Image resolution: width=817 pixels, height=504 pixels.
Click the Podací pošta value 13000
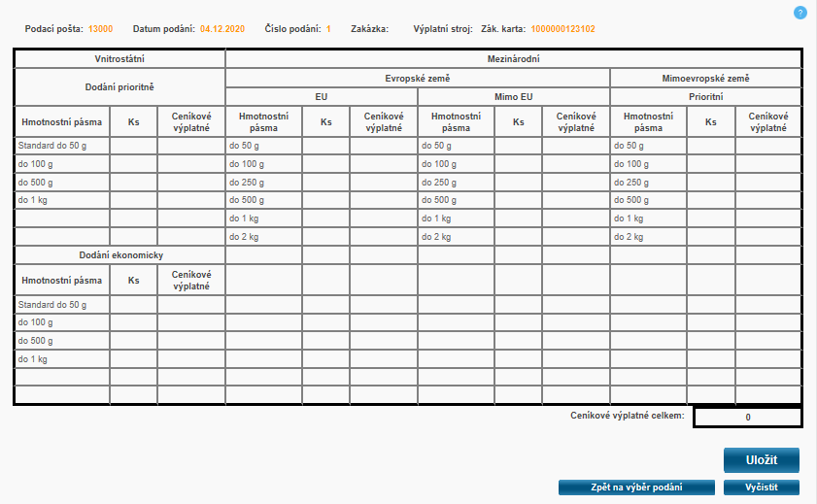click(x=100, y=29)
